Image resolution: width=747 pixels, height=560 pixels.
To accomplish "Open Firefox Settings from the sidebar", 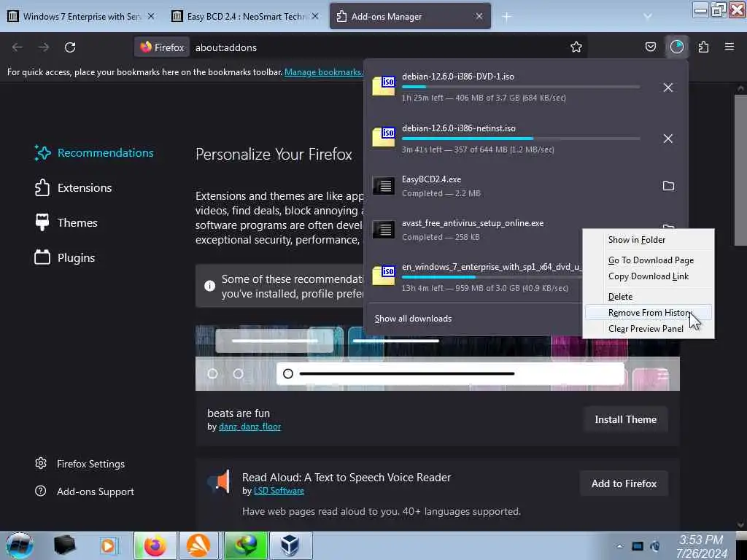I will pos(80,463).
